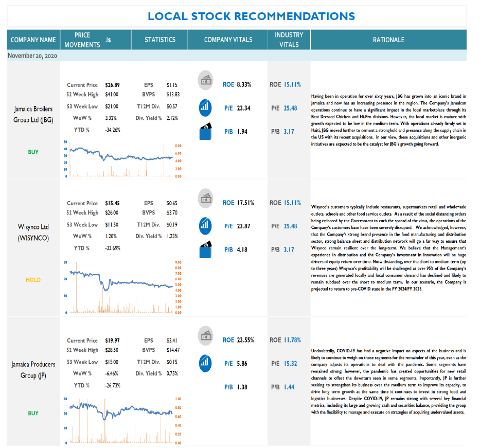This screenshot has width=480, height=448.
Task: Click JBG company ROE '8.33%'
Action: point(244,84)
